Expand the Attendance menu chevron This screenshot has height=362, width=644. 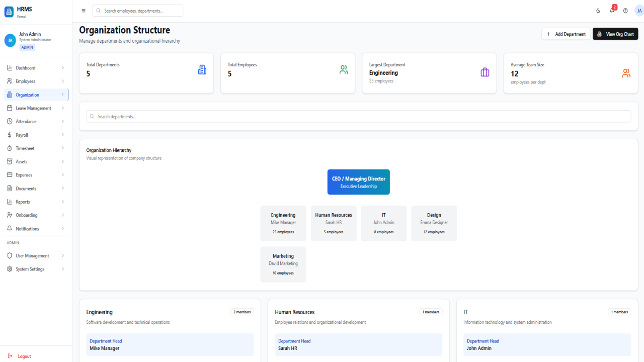63,121
